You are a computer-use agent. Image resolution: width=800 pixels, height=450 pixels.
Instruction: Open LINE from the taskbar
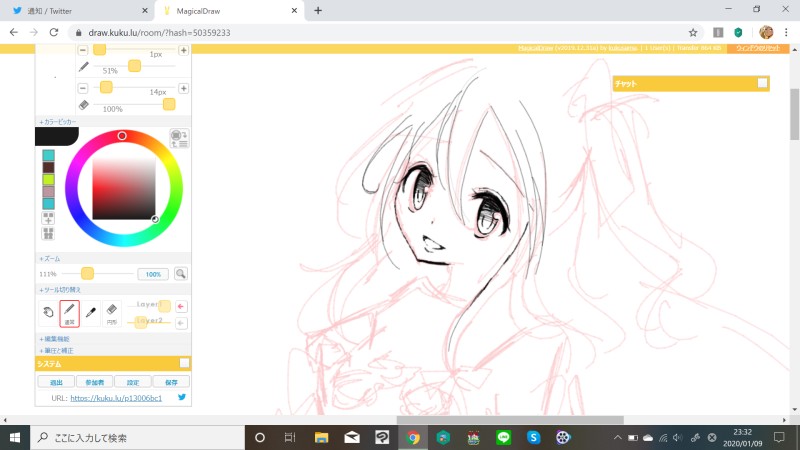click(x=504, y=438)
